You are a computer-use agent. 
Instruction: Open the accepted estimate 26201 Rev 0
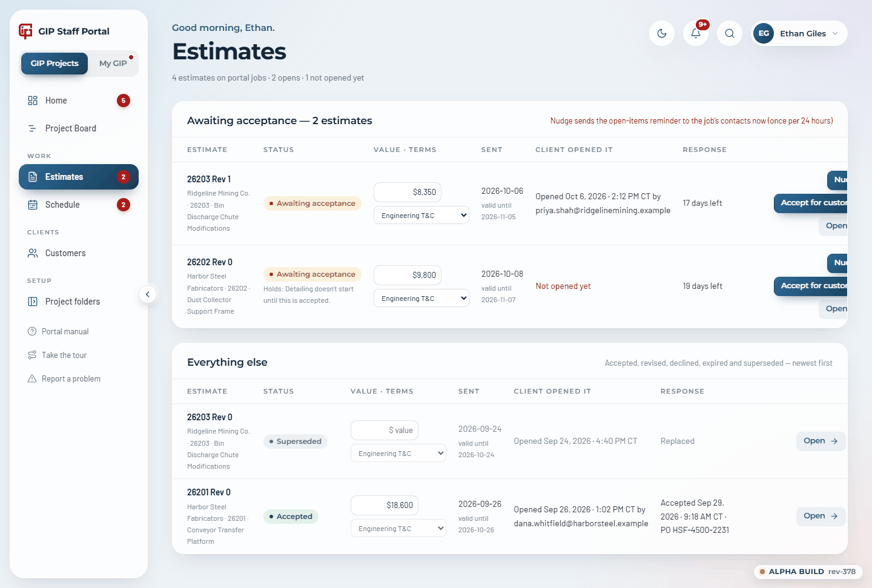[821, 516]
